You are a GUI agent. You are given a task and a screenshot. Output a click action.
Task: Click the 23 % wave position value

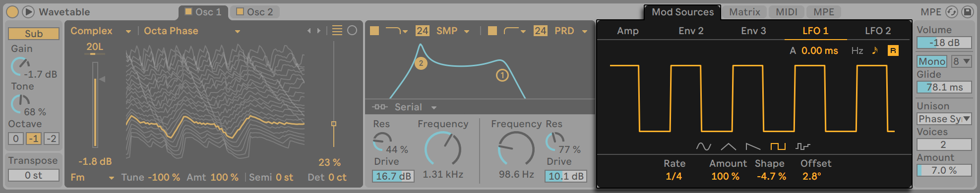click(329, 162)
